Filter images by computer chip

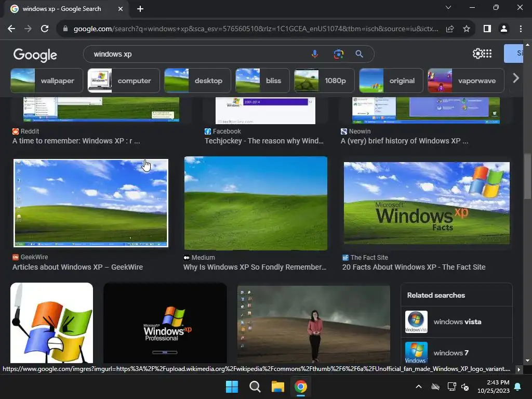tap(124, 81)
